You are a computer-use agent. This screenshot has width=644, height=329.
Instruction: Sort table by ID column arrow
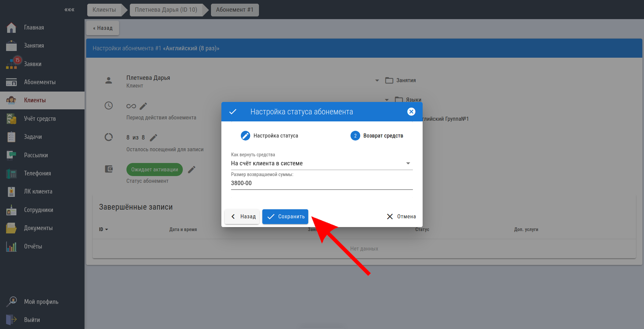pos(107,230)
